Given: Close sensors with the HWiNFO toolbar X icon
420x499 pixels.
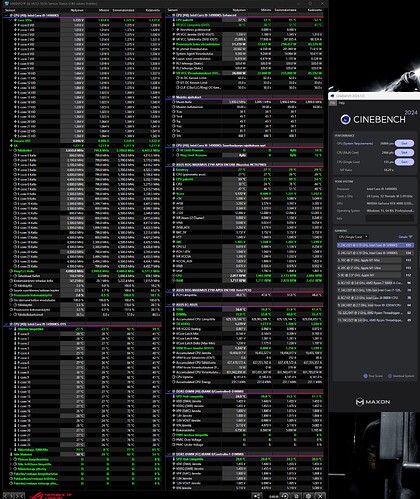Looking at the screenshot, I should (x=320, y=496).
